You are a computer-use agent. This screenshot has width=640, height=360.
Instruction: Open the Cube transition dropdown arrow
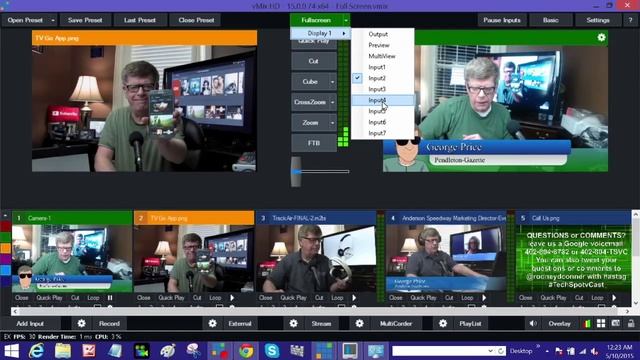(x=332, y=82)
